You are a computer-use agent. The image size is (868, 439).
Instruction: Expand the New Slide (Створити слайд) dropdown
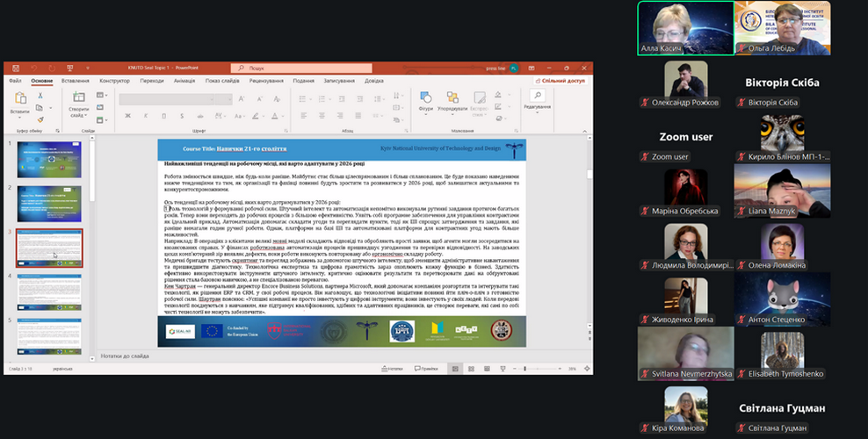pyautogui.click(x=78, y=115)
